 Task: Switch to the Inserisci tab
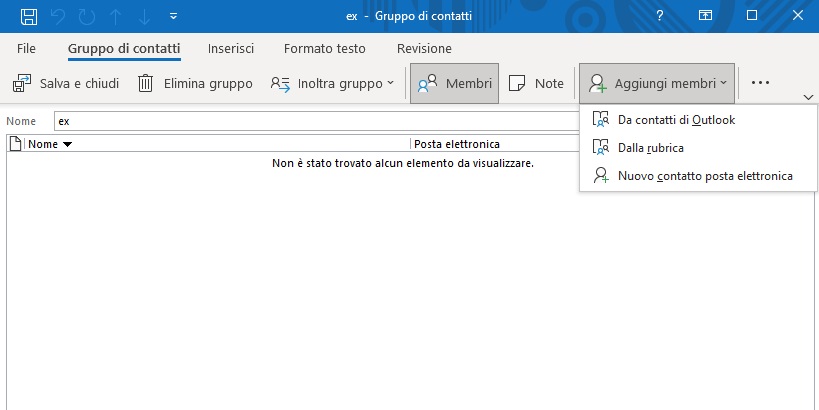click(231, 48)
